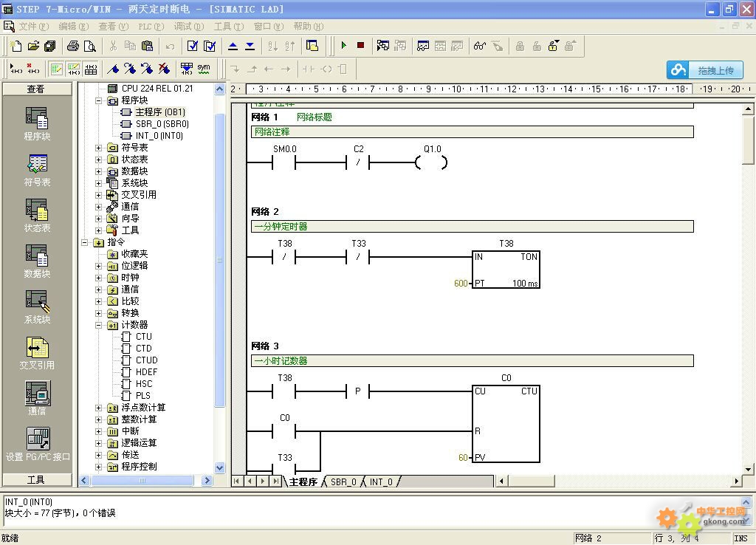Select the CTU counter instruction
This screenshot has width=756, height=545.
coord(144,337)
